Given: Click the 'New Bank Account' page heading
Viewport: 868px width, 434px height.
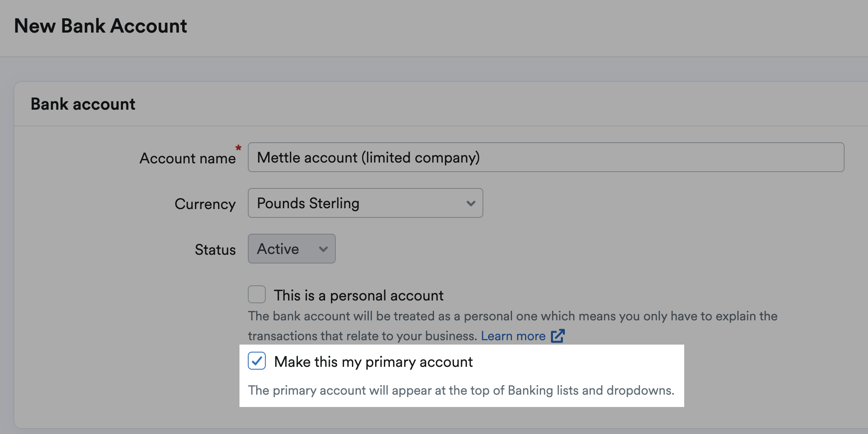Looking at the screenshot, I should coord(101,26).
